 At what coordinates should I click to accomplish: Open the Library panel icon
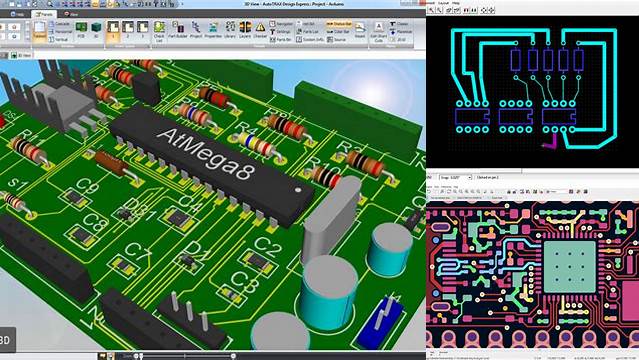[230, 30]
